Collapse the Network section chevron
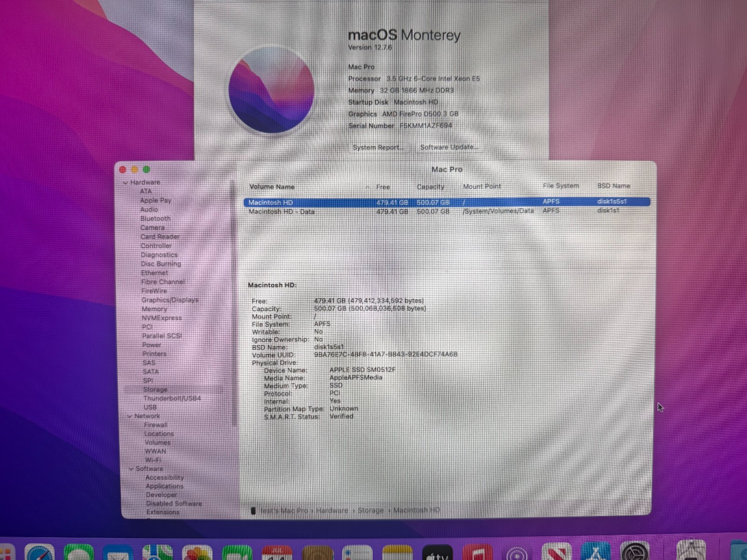The width and height of the screenshot is (747, 560). (130, 416)
